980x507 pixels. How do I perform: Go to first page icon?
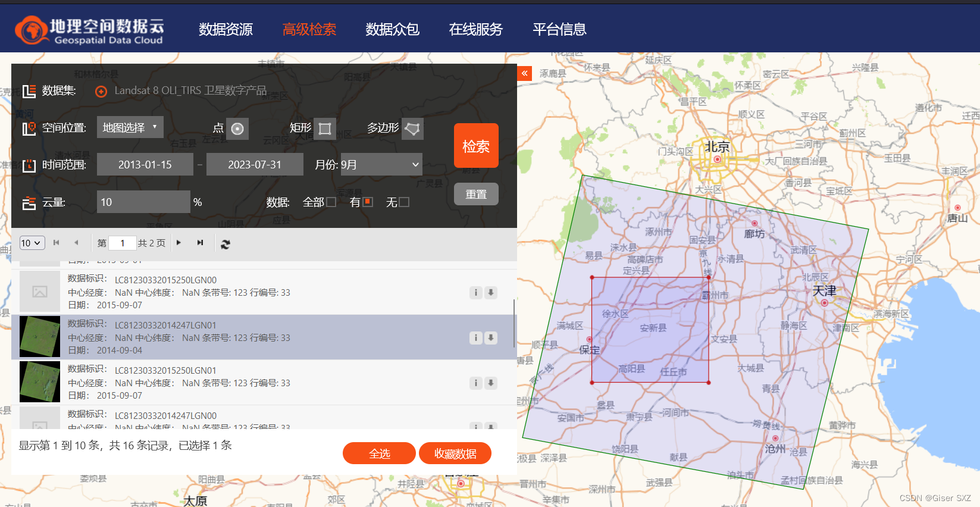57,243
